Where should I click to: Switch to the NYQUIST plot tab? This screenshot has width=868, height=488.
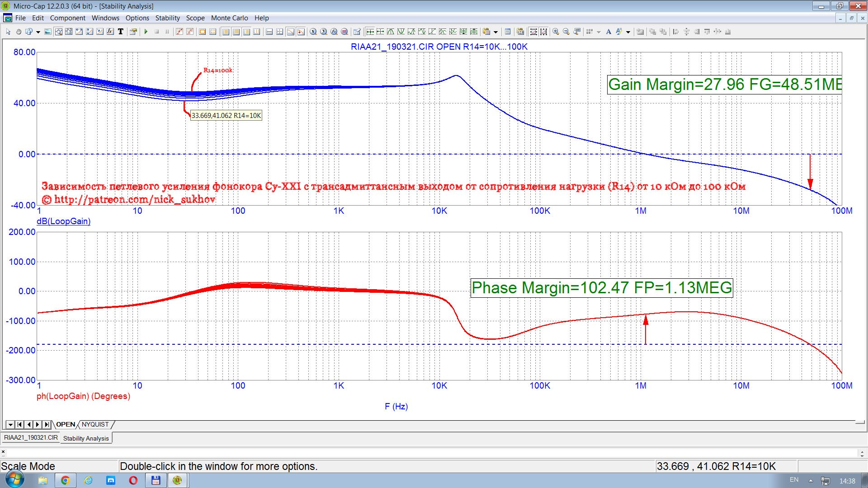point(95,424)
